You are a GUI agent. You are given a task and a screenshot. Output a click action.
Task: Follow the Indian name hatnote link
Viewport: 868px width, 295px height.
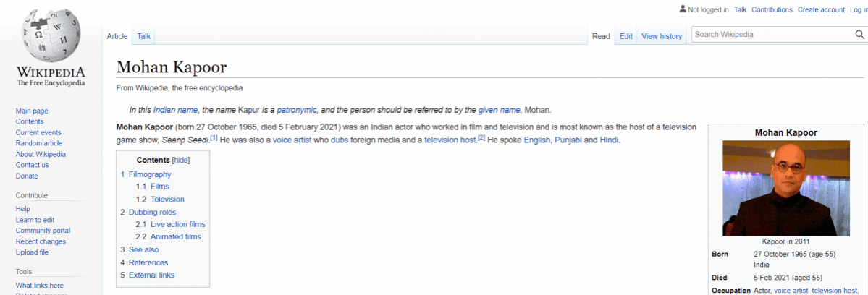click(x=175, y=110)
